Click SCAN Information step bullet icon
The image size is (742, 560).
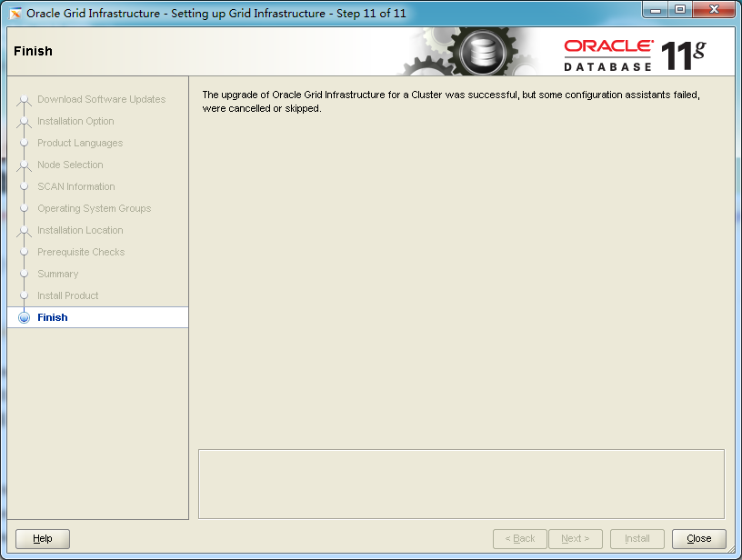pos(25,186)
